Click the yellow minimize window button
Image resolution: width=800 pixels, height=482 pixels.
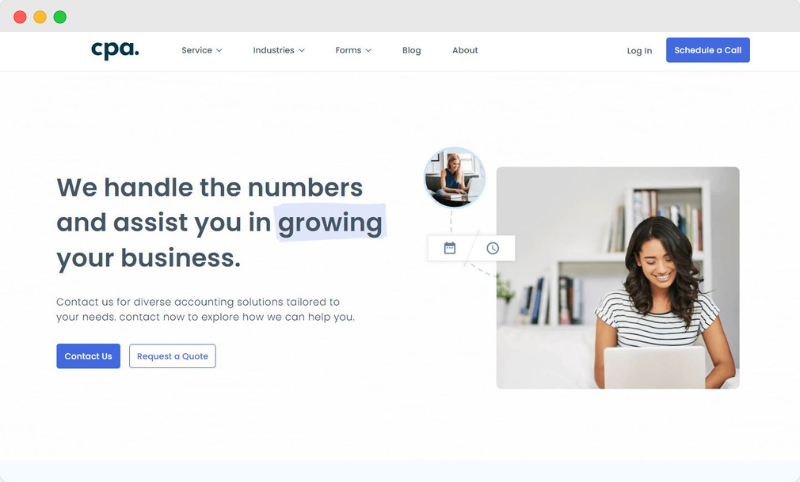pos(40,17)
